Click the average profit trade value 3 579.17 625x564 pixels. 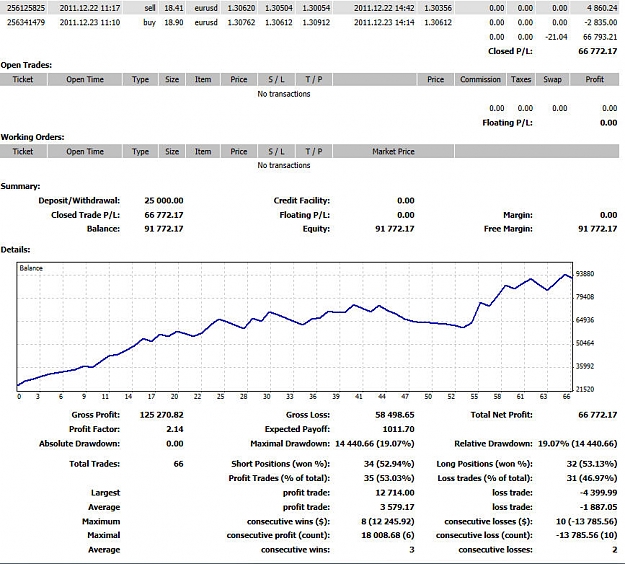pos(397,507)
